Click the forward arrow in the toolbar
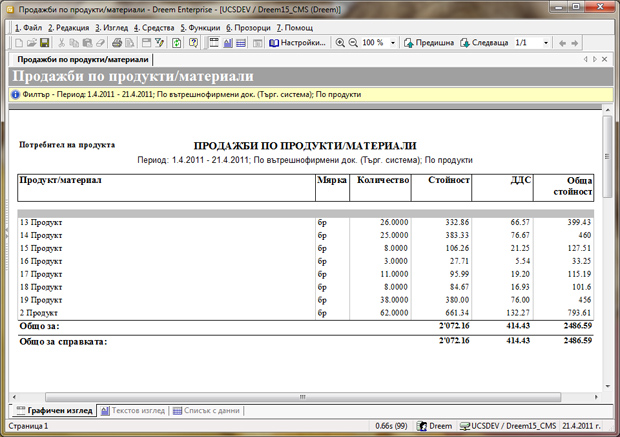 [x=575, y=43]
